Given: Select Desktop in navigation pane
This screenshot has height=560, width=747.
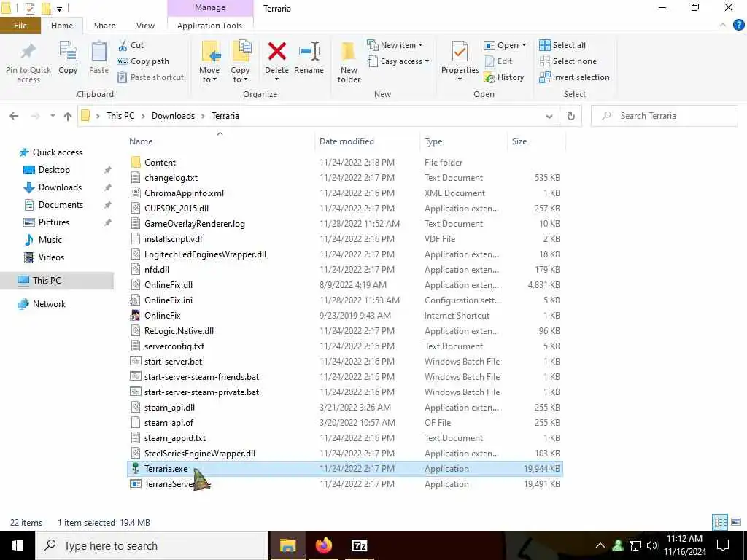Looking at the screenshot, I should [54, 169].
